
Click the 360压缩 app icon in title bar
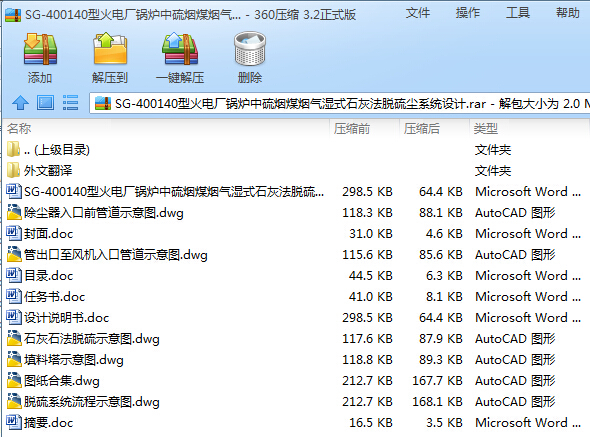[x=12, y=15]
